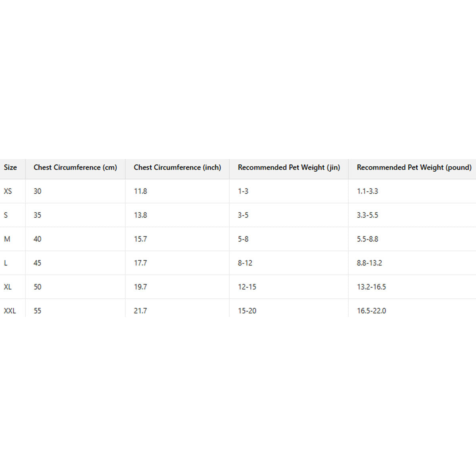Click the 30 cm chest value

(37, 191)
